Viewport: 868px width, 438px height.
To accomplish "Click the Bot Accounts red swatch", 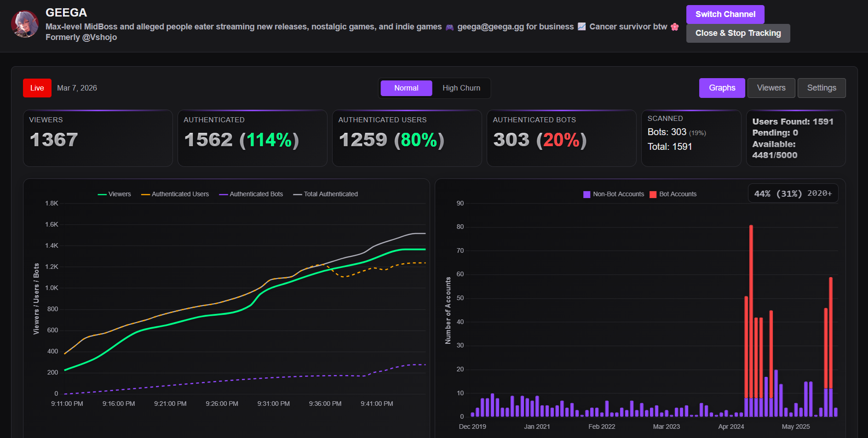I will [653, 194].
